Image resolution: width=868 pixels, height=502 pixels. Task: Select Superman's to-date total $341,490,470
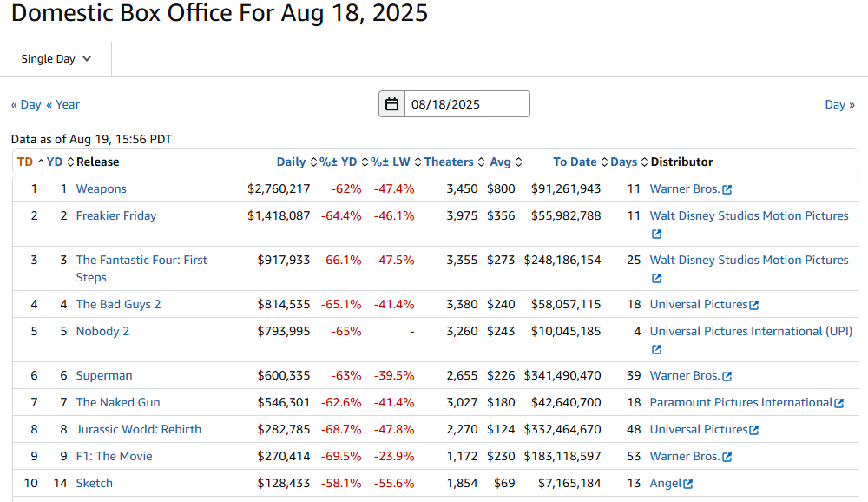coord(562,376)
